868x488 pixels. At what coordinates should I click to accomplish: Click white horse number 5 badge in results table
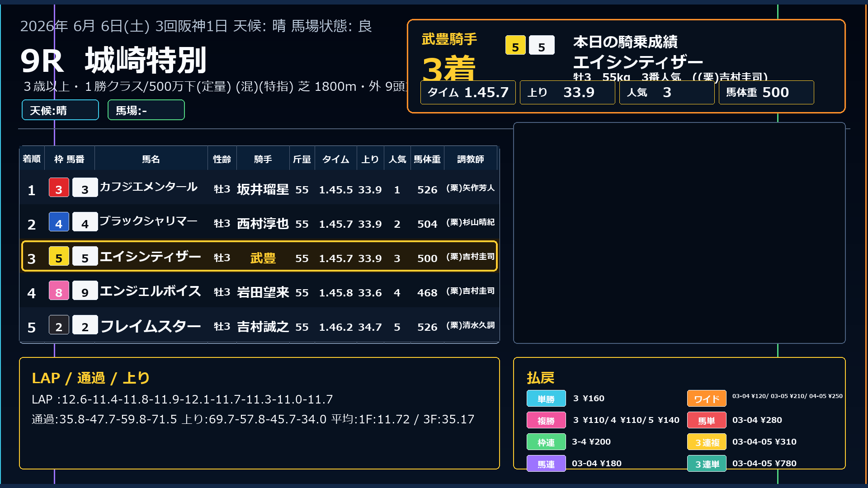tap(85, 256)
